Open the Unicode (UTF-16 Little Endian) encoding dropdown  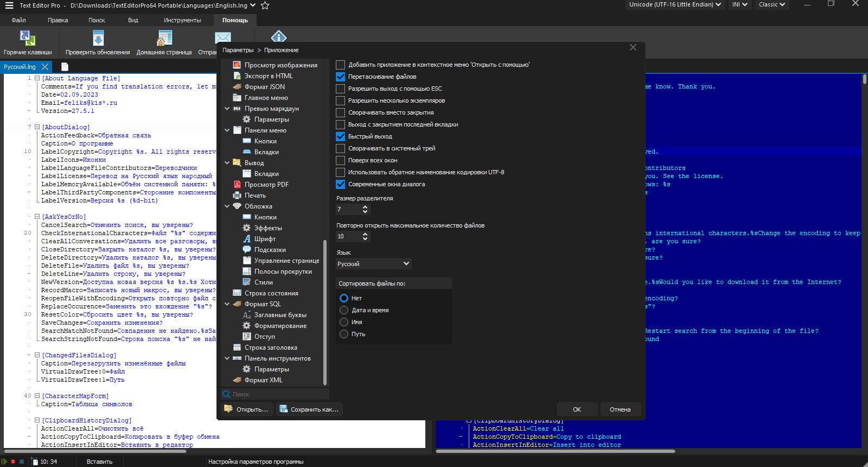(x=675, y=4)
